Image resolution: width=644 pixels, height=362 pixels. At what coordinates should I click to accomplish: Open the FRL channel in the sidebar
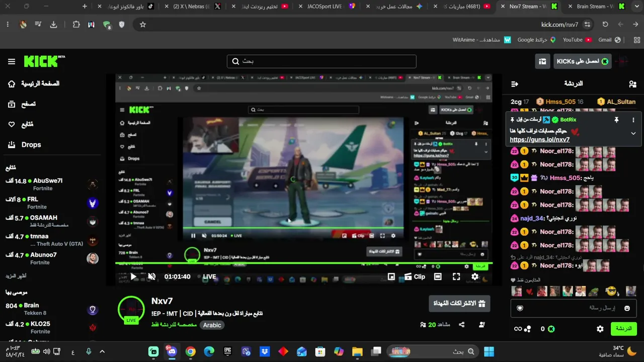tap(52, 203)
